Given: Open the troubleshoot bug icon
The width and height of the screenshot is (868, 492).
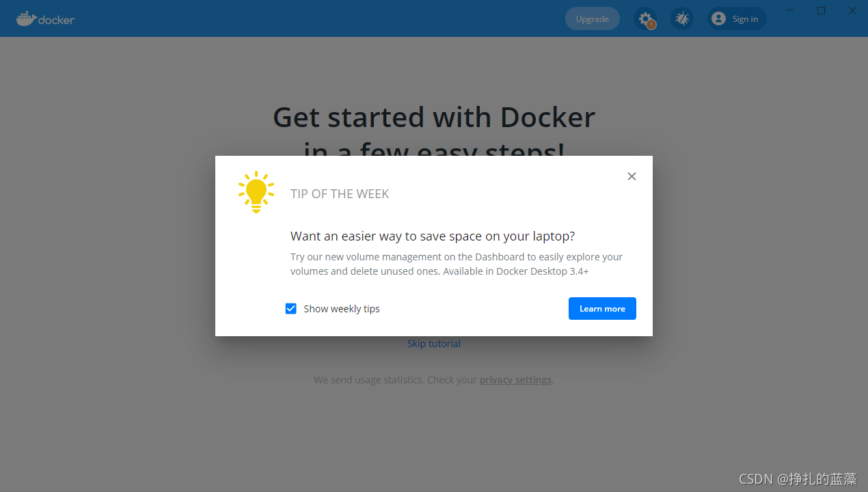Looking at the screenshot, I should 682,18.
